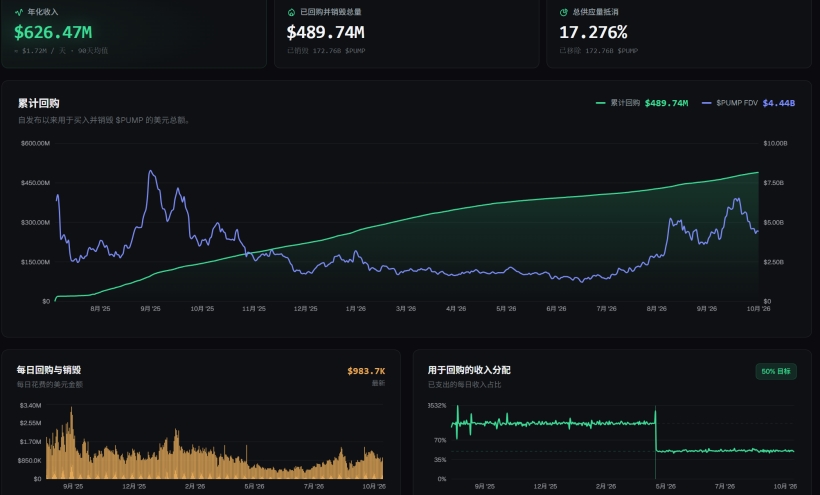Click the $4.44B FDV legend value
This screenshot has width=820, height=495.
[x=779, y=103]
